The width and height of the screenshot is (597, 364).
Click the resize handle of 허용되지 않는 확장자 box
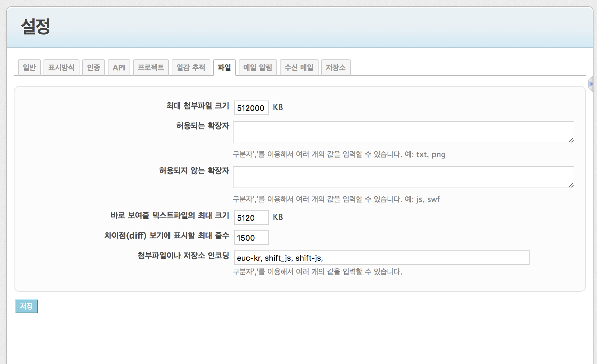click(571, 185)
